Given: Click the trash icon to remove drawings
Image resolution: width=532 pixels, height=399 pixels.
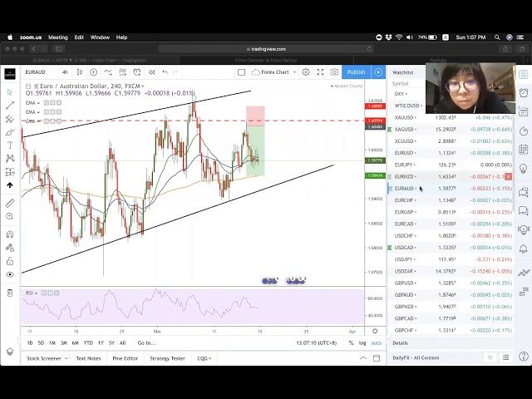Looking at the screenshot, I should 10,293.
